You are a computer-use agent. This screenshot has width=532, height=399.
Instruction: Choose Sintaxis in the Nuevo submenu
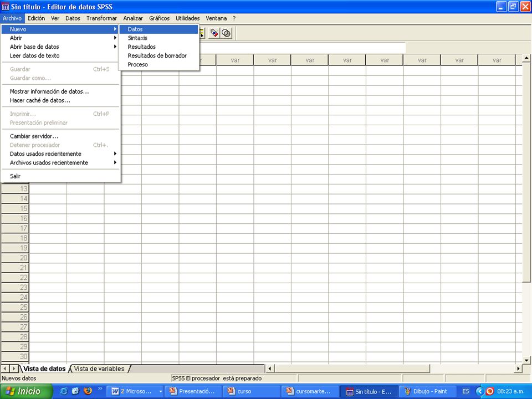click(x=158, y=38)
